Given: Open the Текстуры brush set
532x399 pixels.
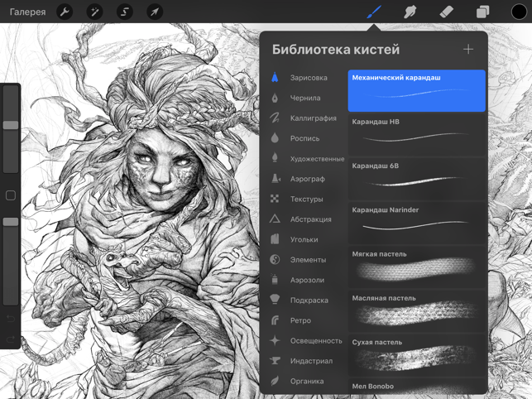Looking at the screenshot, I should (x=305, y=199).
